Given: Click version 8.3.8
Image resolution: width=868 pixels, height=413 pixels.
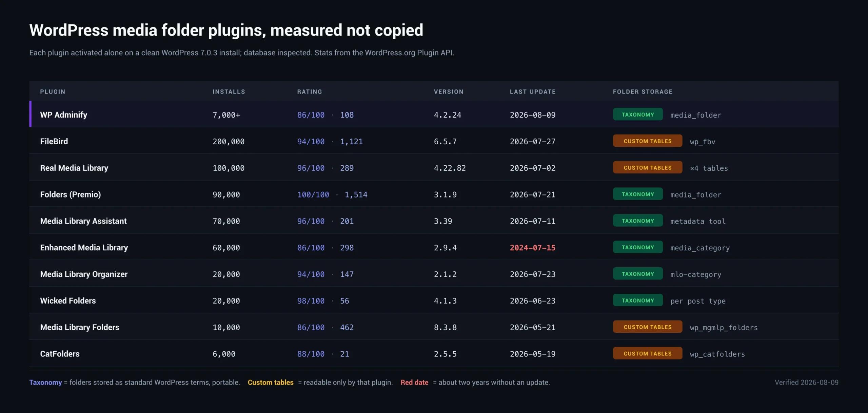Looking at the screenshot, I should click(x=445, y=327).
